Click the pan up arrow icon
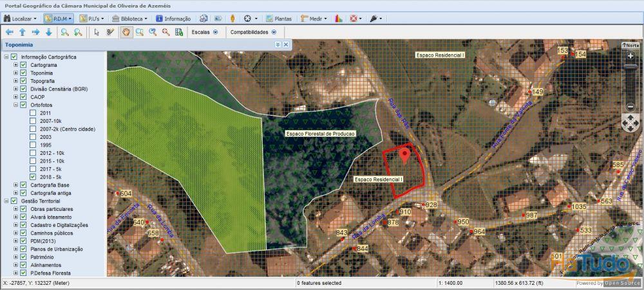This screenshot has height=290, width=644. (23, 32)
